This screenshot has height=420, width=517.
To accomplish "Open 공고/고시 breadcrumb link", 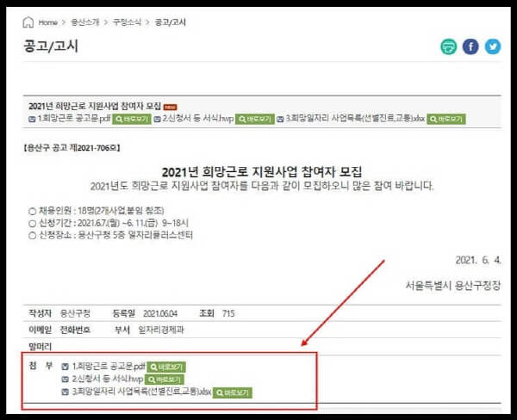I will pyautogui.click(x=170, y=22).
